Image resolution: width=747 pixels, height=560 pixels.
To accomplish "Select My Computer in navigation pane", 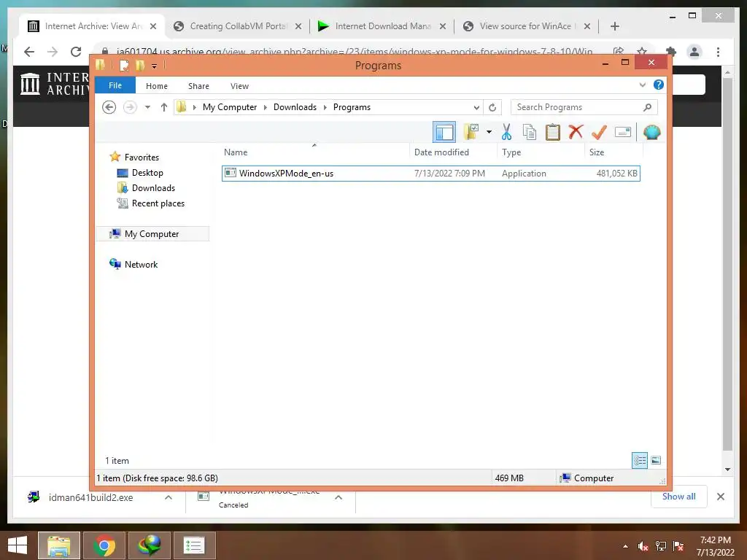I will pos(152,234).
